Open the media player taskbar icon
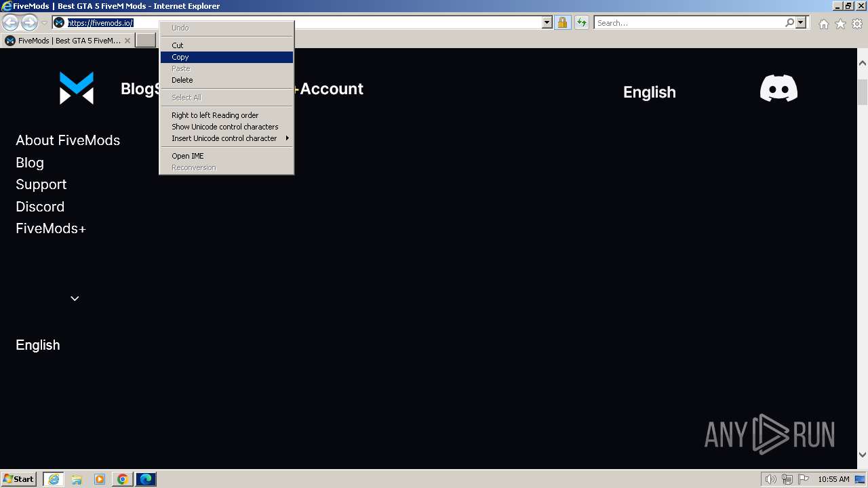The image size is (868, 488). [x=100, y=479]
